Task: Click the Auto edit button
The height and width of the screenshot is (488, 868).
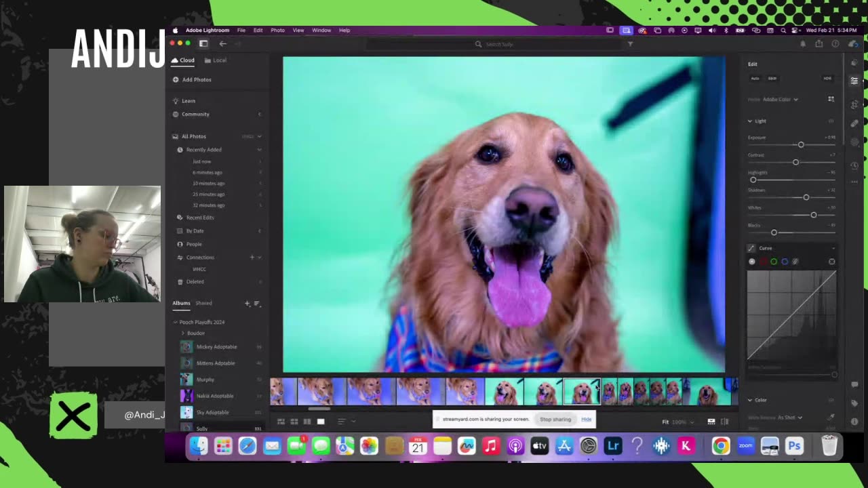Action: [755, 79]
